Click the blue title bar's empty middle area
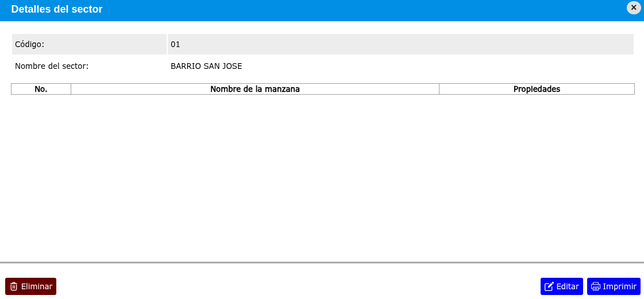 click(x=345, y=9)
